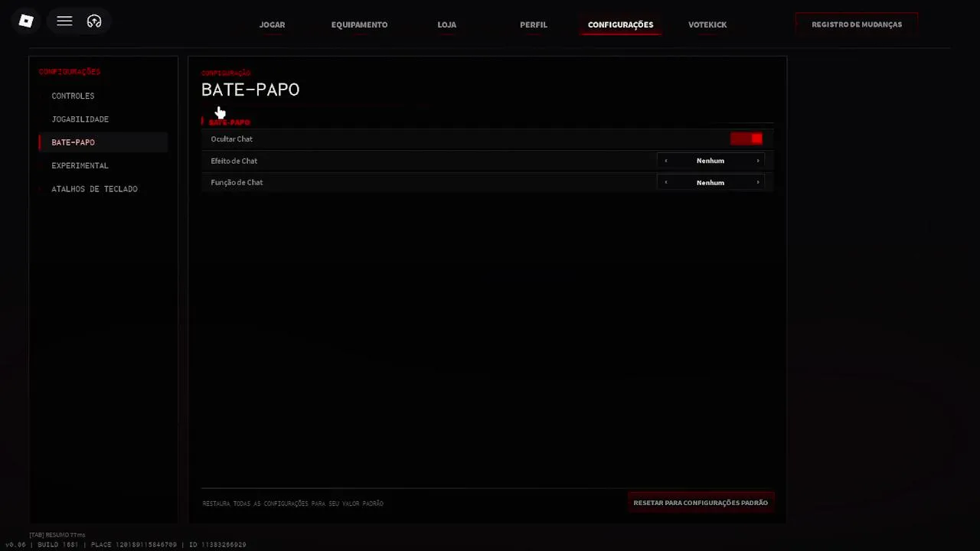This screenshot has height=551, width=980.
Task: Click the [TAB] Resumo hint text
Action: pyautogui.click(x=57, y=535)
